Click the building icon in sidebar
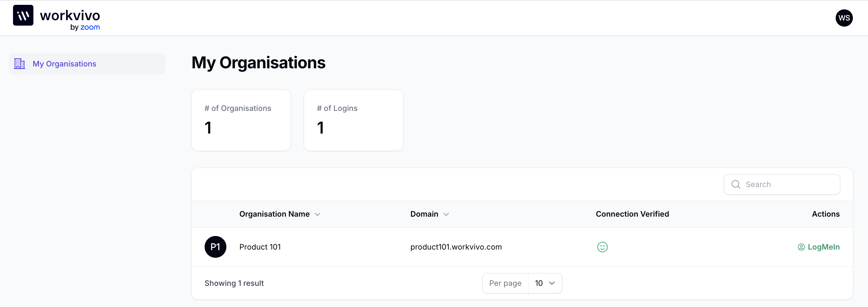Screen dimensions: 868x307 pos(20,64)
